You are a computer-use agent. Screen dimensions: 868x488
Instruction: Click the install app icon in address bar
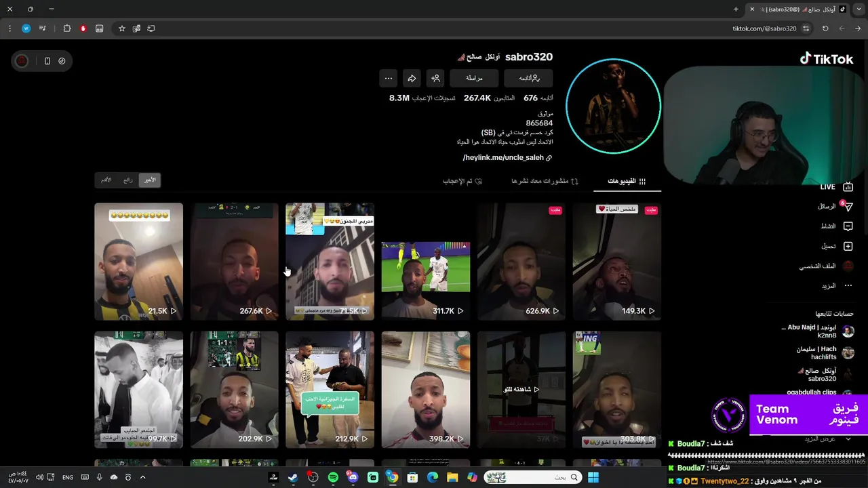(151, 28)
